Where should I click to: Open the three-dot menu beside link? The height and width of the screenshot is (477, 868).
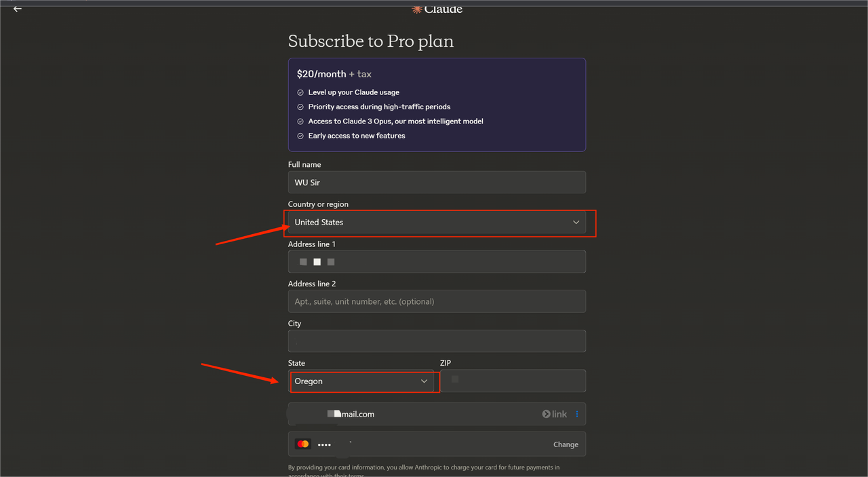577,414
